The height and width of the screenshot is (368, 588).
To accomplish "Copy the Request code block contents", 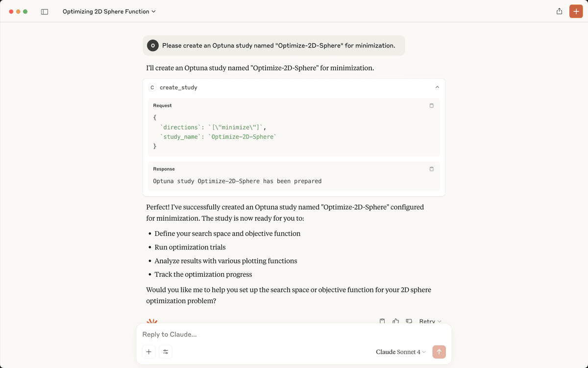I will click(x=432, y=105).
